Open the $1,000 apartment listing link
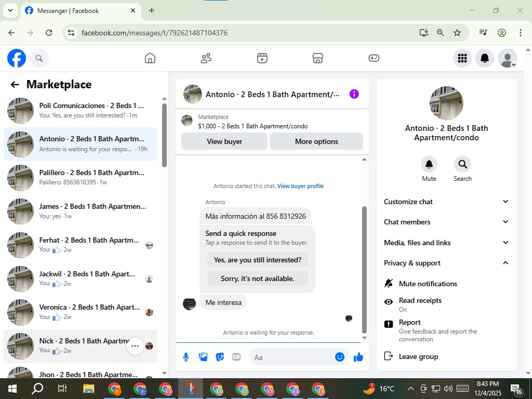 coord(253,126)
